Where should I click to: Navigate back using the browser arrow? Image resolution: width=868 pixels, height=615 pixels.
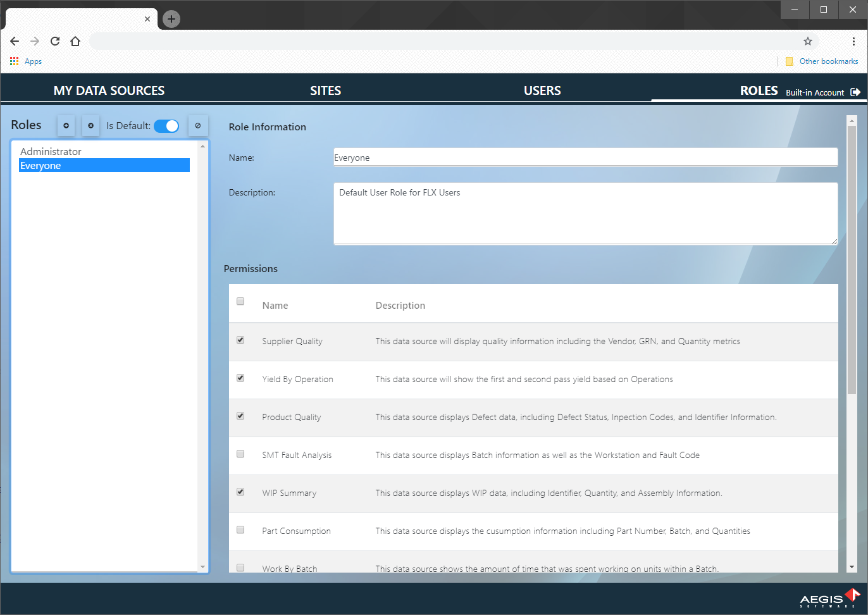14,40
